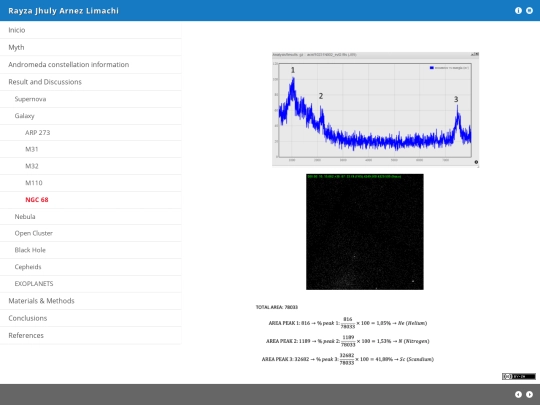The height and width of the screenshot is (405, 540).
Task: Select the M110 page
Action: point(91,183)
